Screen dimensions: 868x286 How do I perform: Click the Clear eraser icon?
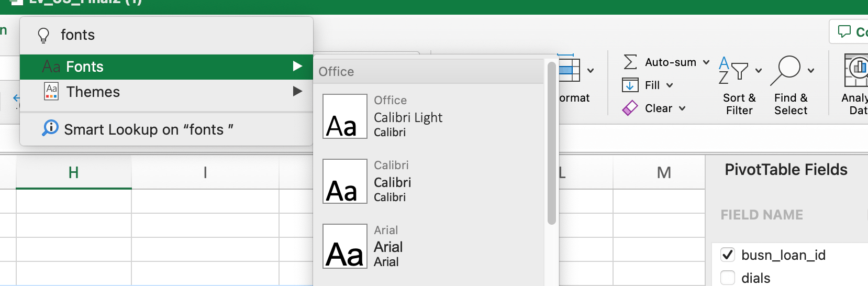click(630, 108)
